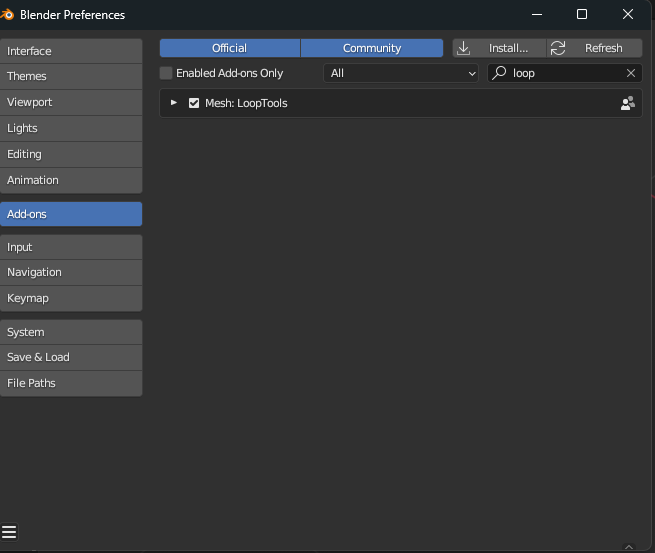The image size is (655, 553).
Task: Switch to the Viewport section
Action: click(x=71, y=102)
